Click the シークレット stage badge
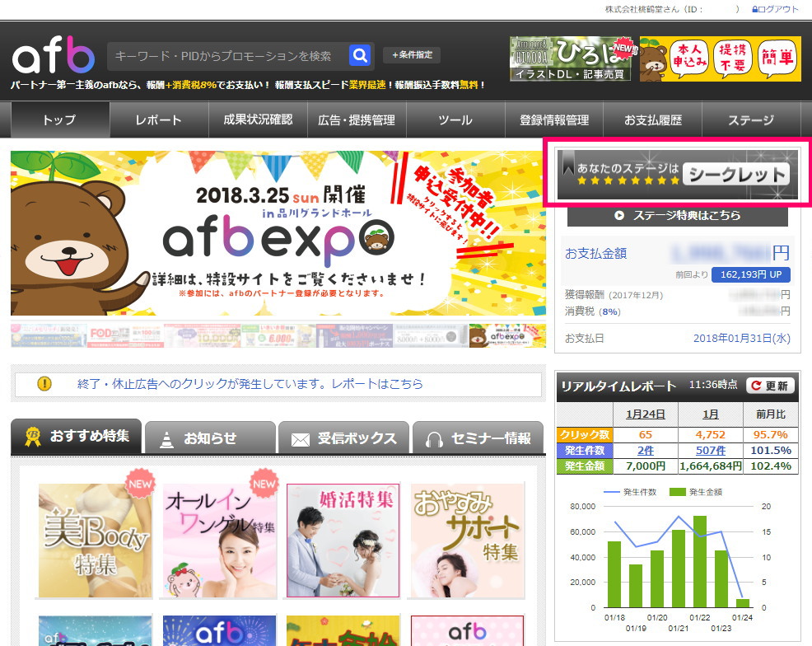 (x=736, y=174)
